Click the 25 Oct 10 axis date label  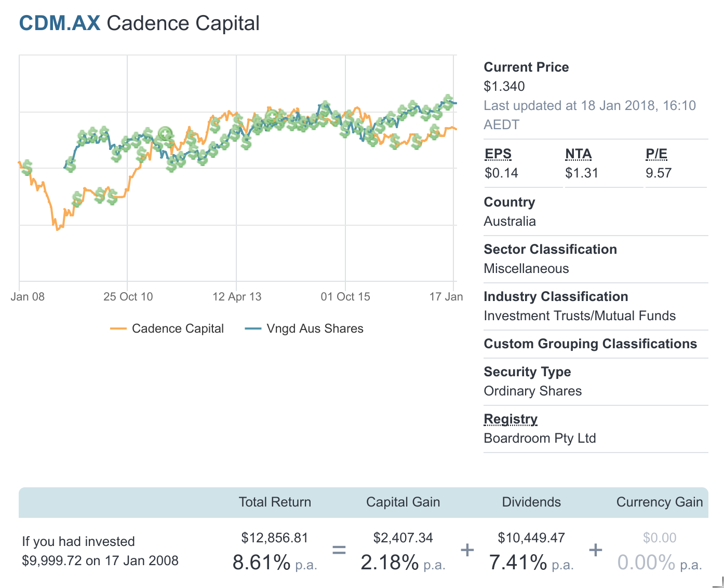pos(128,297)
